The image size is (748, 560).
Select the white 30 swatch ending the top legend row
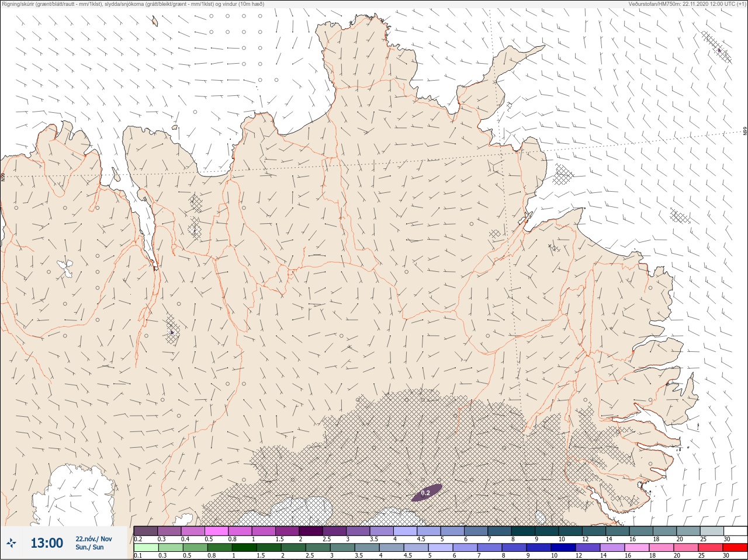735,531
